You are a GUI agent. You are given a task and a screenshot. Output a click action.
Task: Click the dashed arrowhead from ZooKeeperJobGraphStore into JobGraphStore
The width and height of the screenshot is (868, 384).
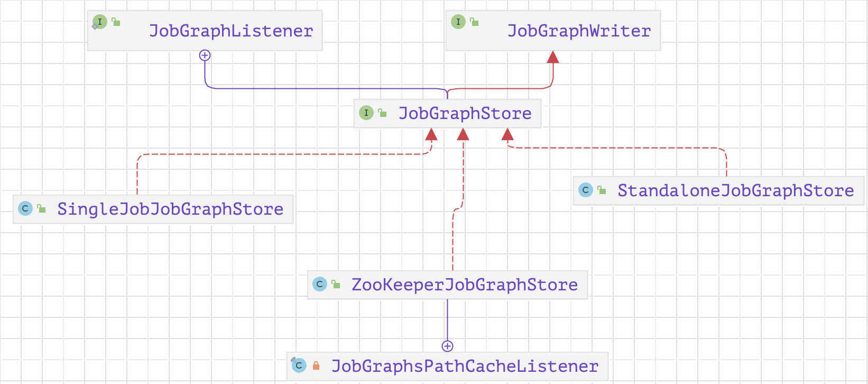pos(463,134)
